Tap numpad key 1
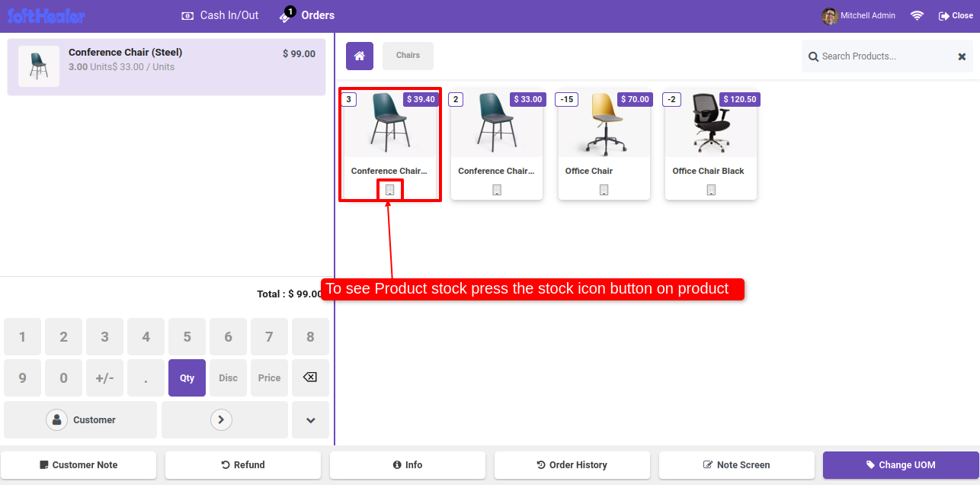This screenshot has height=485, width=980. coord(22,336)
